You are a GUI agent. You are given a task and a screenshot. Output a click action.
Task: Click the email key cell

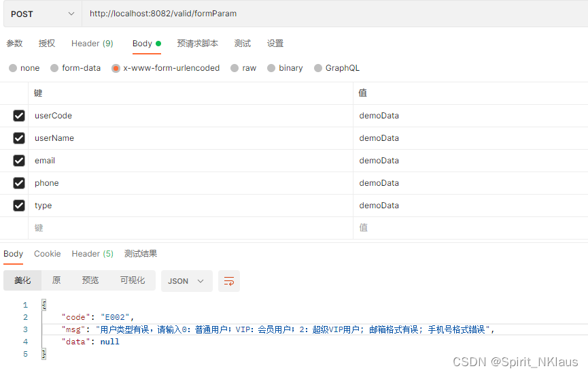click(x=190, y=161)
